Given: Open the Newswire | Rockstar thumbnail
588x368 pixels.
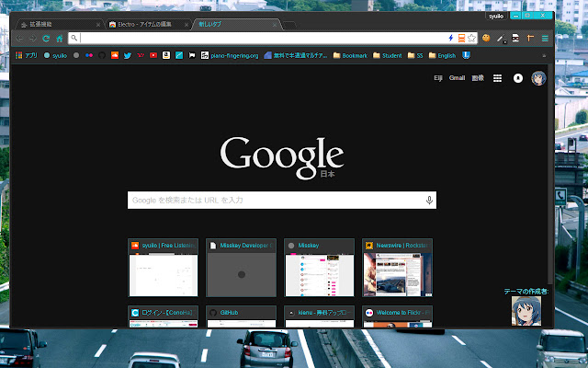Looking at the screenshot, I should 397,268.
